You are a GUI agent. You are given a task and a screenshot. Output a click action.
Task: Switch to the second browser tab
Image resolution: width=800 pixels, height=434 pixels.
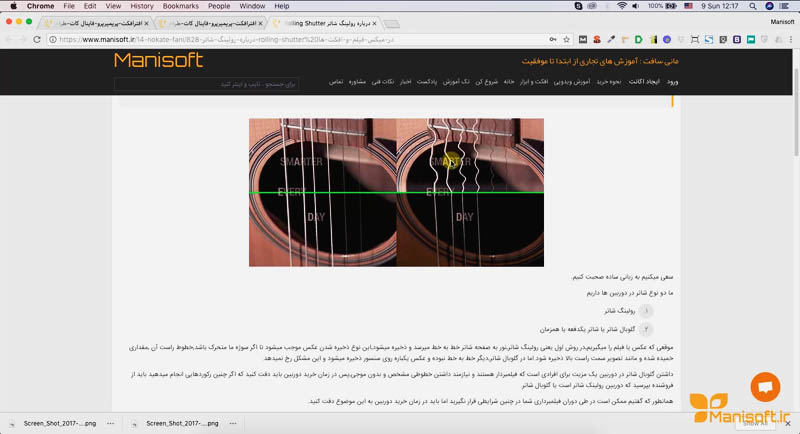(x=210, y=23)
